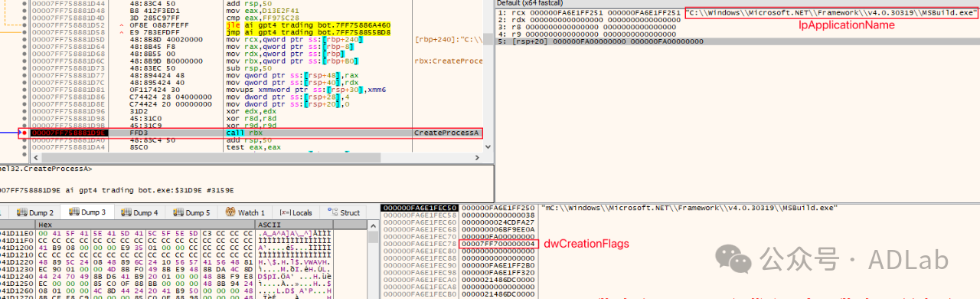The image size is (980, 299).
Task: Switch to the Dump 3 tab
Action: click(x=87, y=212)
